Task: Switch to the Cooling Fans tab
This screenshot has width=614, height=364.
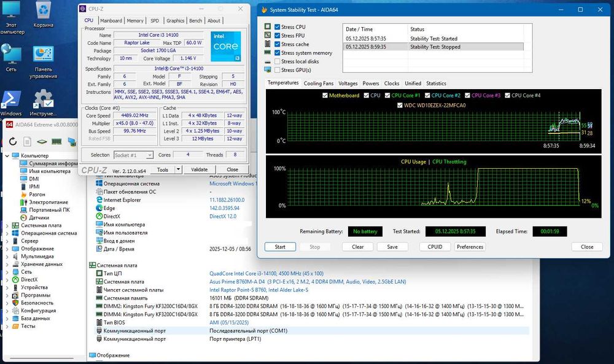Action: (x=318, y=83)
